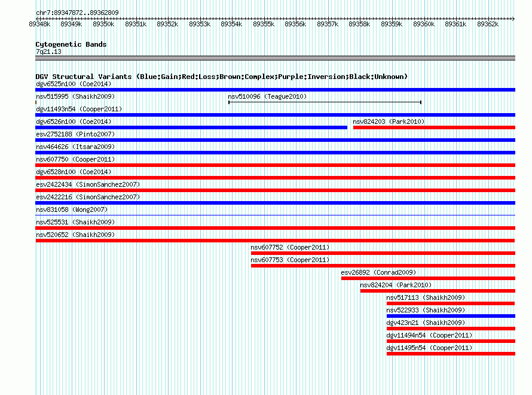Click esv26892 (Conrad2009) label
532x395 pixels.
point(378,272)
